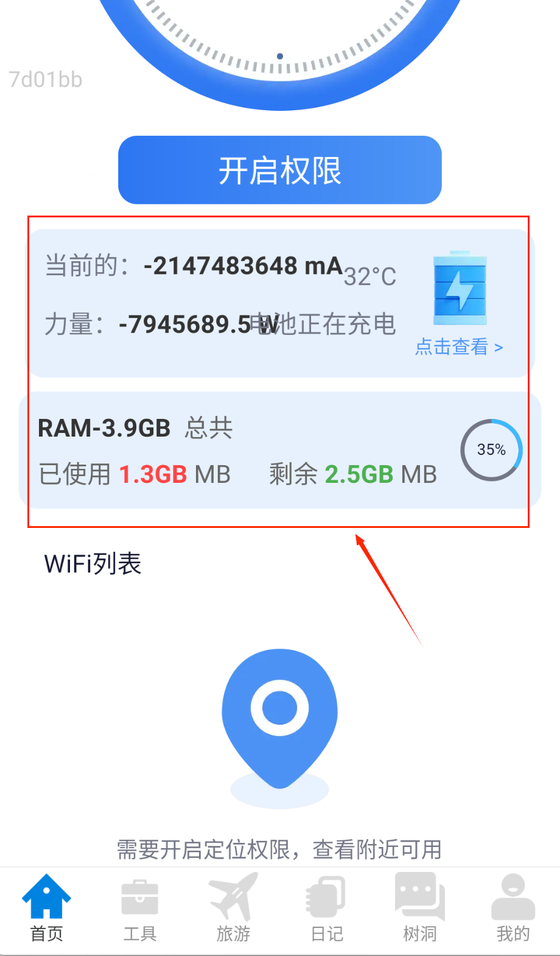Tap the briefcase 工具 icon
Screen dimensions: 560x956
(x=140, y=898)
